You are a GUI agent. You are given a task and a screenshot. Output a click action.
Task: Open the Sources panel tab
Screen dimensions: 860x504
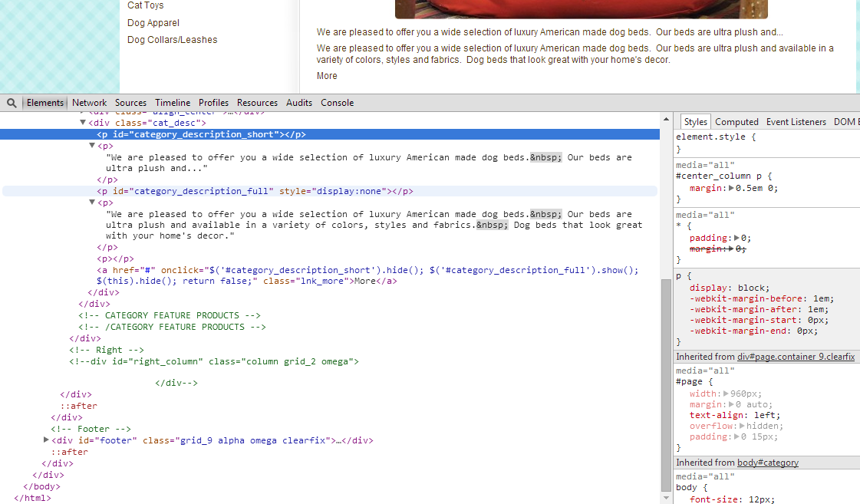tap(130, 103)
